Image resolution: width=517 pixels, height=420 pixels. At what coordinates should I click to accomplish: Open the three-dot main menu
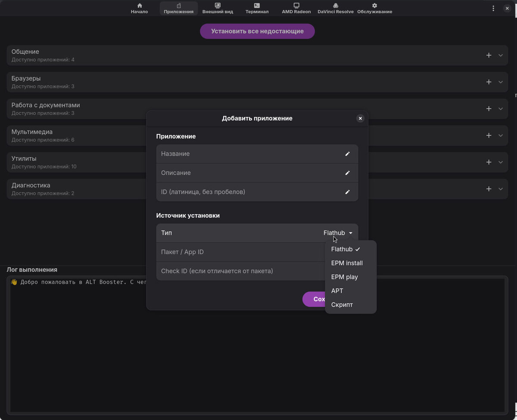tap(493, 8)
